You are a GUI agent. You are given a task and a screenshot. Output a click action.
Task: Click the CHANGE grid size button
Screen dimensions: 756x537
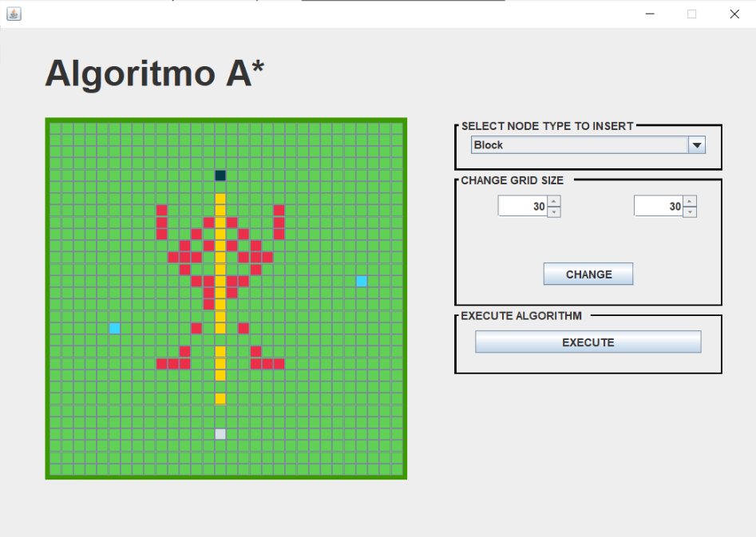[588, 274]
